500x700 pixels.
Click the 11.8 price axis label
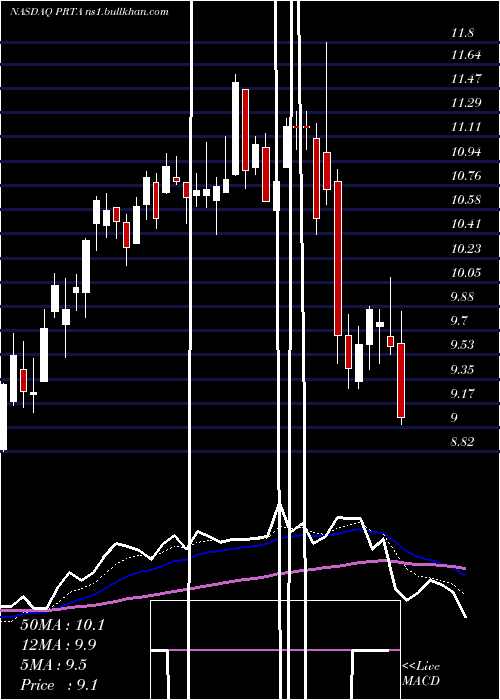(x=462, y=33)
